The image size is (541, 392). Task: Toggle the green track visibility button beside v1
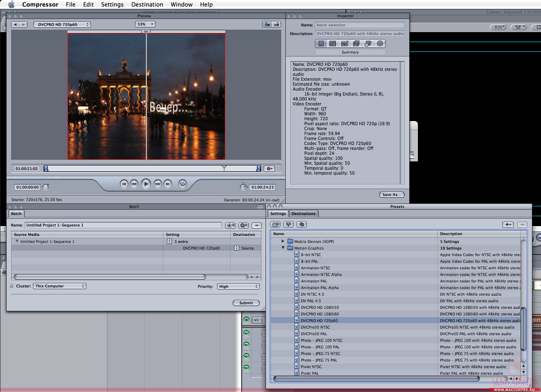pyautogui.click(x=247, y=320)
